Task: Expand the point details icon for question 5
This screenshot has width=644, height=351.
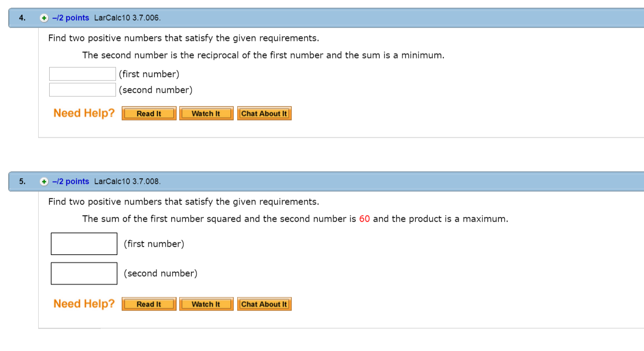Action: (43, 181)
